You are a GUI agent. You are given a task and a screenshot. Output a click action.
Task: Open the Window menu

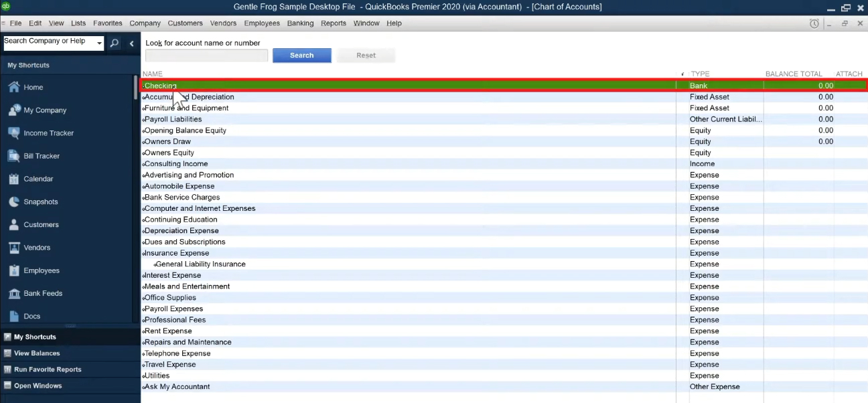pos(366,23)
